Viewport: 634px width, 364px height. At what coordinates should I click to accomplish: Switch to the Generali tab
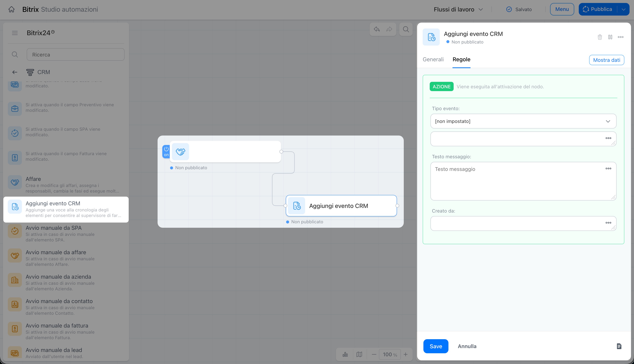pos(433,59)
